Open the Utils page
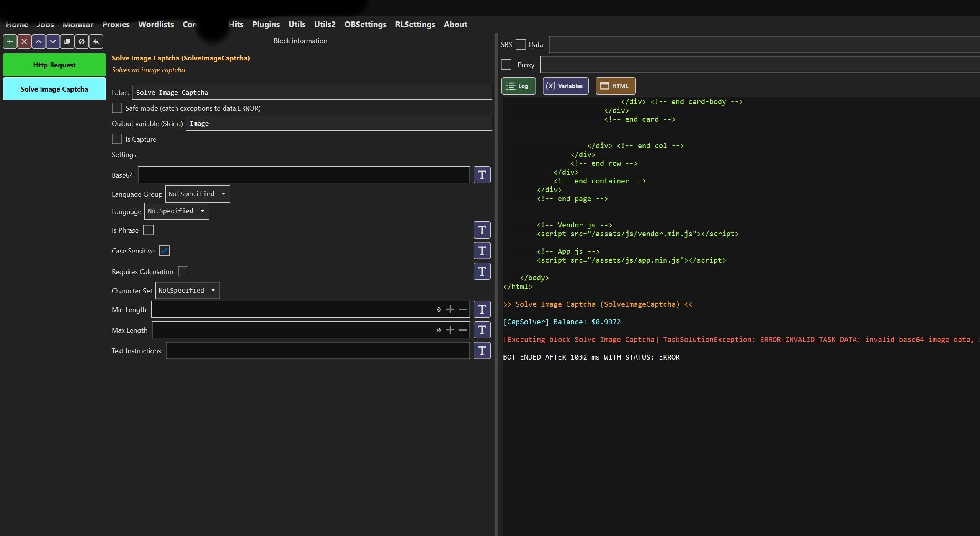The image size is (980, 536). [297, 25]
